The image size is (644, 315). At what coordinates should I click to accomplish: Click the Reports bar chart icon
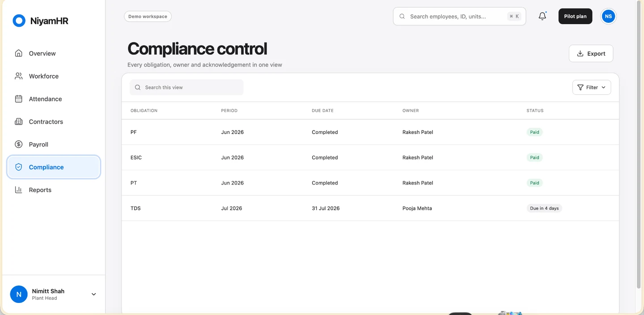(x=18, y=190)
